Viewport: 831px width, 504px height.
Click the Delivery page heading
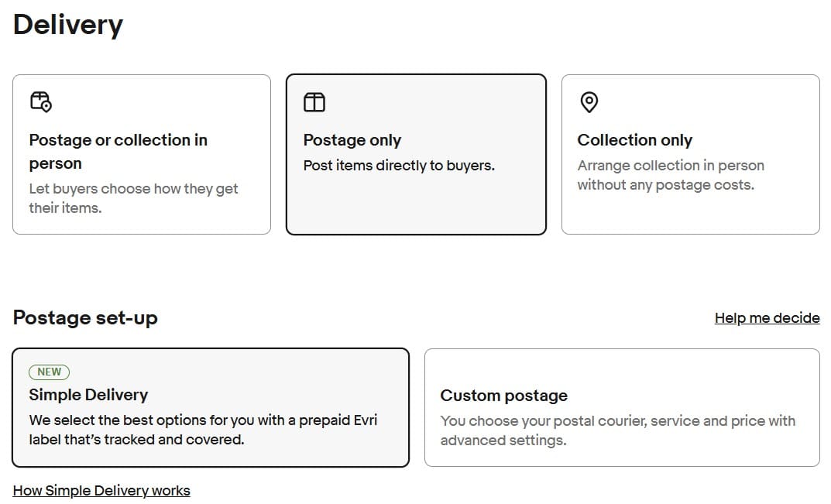pyautogui.click(x=68, y=25)
